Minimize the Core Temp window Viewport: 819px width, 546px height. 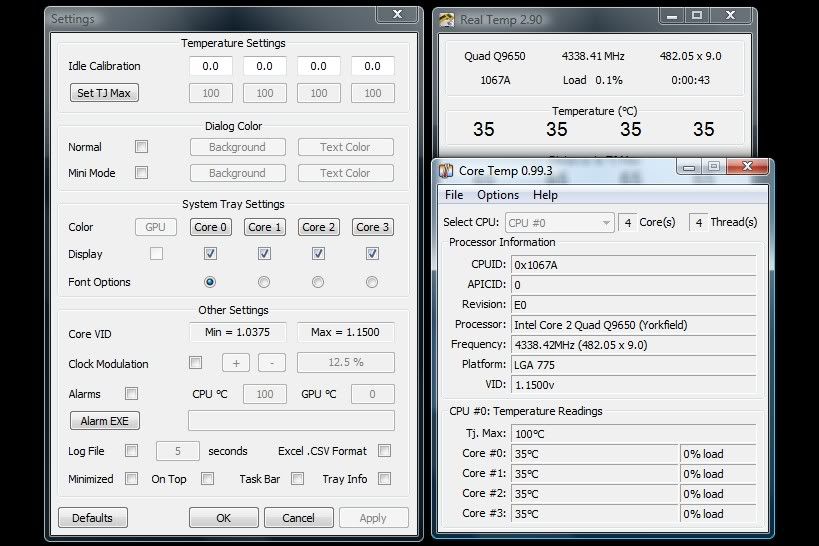tap(689, 167)
